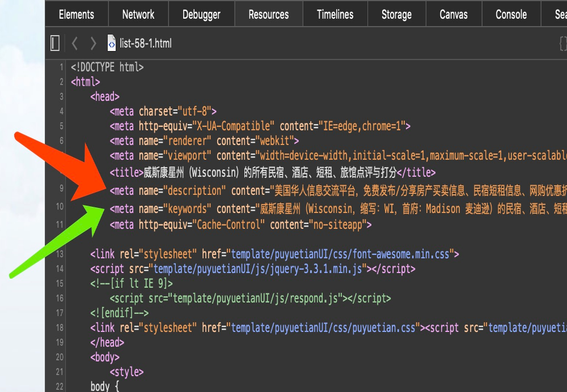Image resolution: width=567 pixels, height=392 pixels.
Task: Click the back navigation arrow
Action: coord(75,43)
